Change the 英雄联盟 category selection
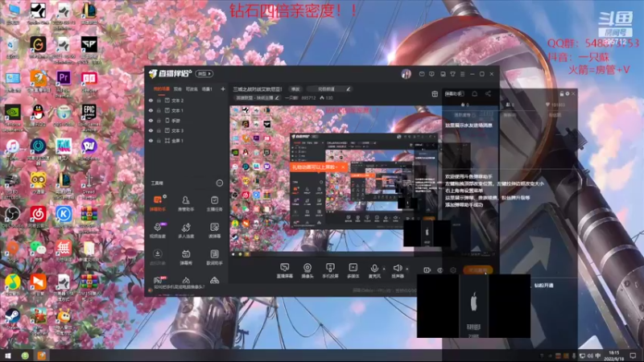The width and height of the screenshot is (644, 362). coord(257,98)
